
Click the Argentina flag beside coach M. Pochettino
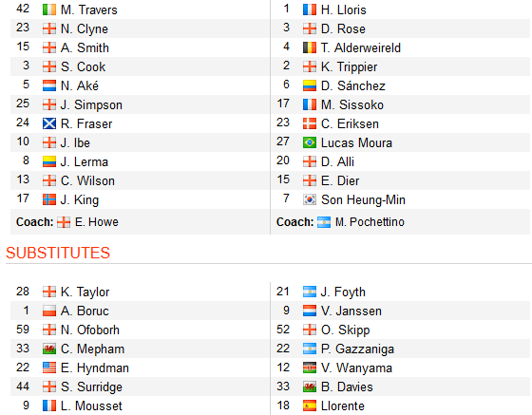[324, 222]
